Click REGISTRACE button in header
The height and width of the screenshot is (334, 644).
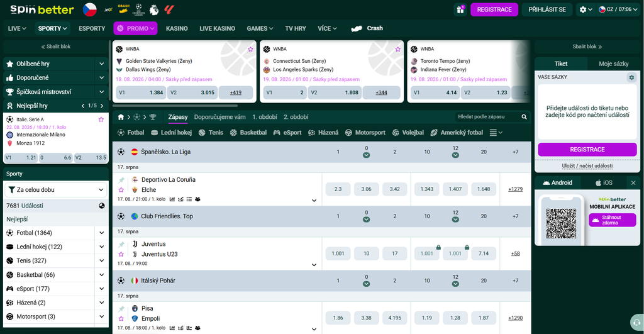(x=494, y=9)
